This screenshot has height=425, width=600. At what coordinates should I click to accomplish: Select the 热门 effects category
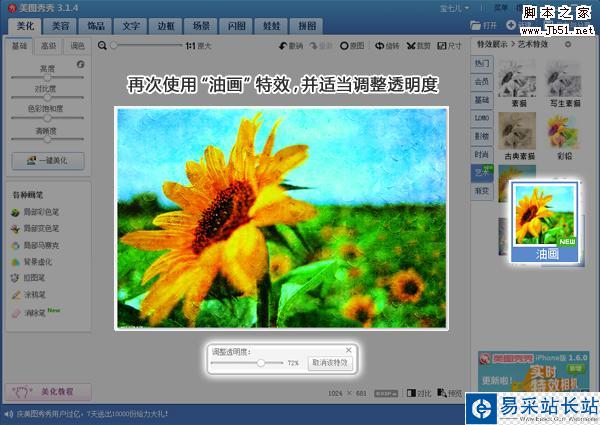click(x=482, y=63)
